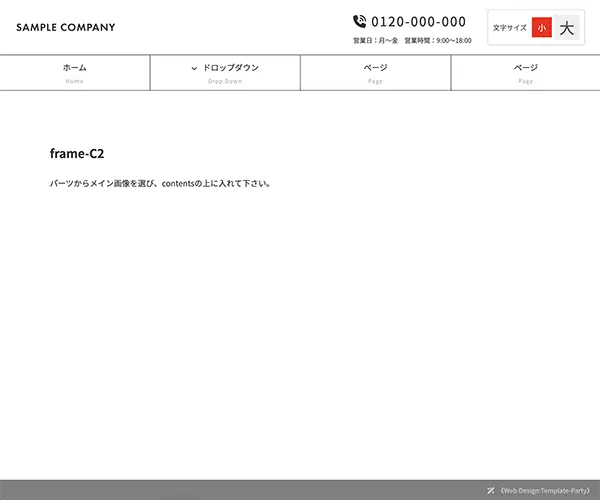Viewport: 600px width, 500px height.
Task: Select the small 小 font size
Action: pos(541,28)
